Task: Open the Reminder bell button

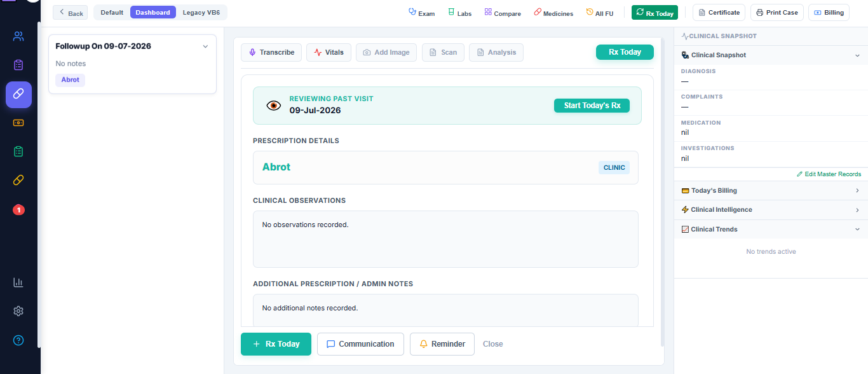Action: tap(442, 344)
